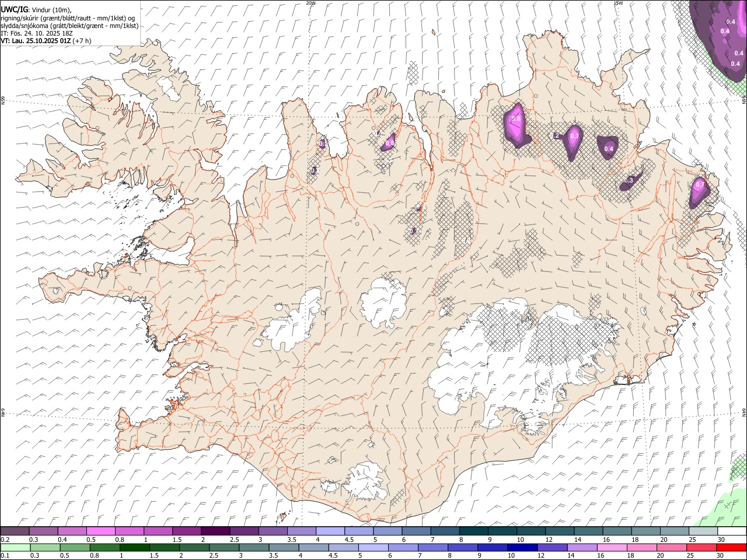The width and height of the screenshot is (747, 560).
Task: Click the snow legend swatch starting at 0.2
Action: pyautogui.click(x=15, y=531)
